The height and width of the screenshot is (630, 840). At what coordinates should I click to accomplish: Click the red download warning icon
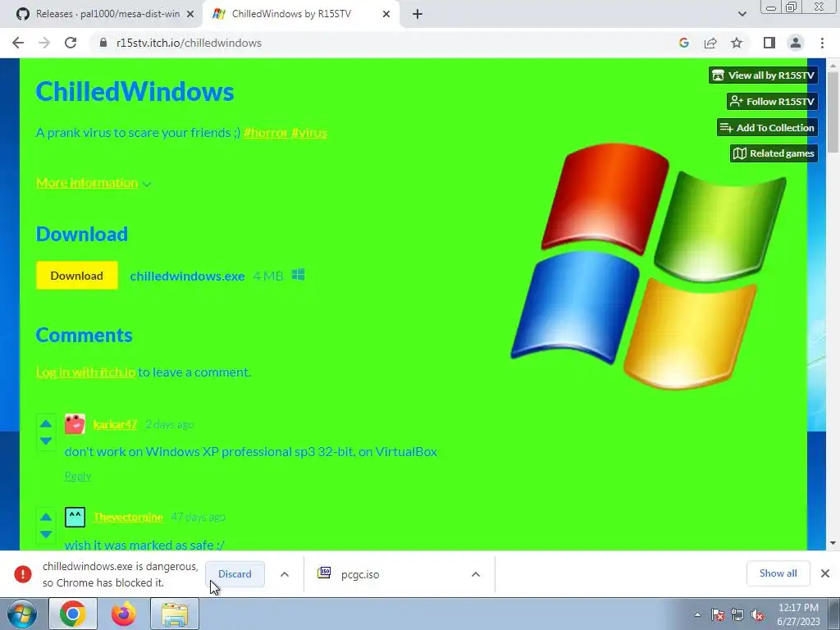click(23, 573)
